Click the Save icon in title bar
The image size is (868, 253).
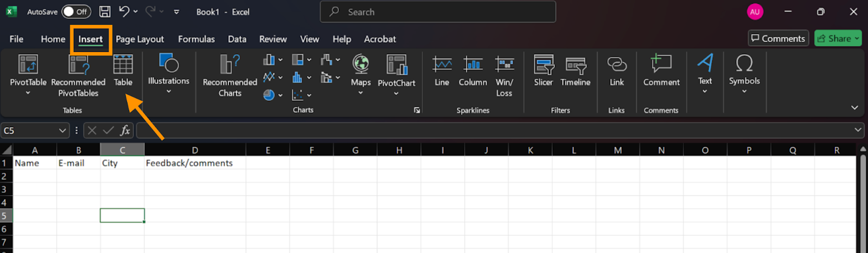105,11
